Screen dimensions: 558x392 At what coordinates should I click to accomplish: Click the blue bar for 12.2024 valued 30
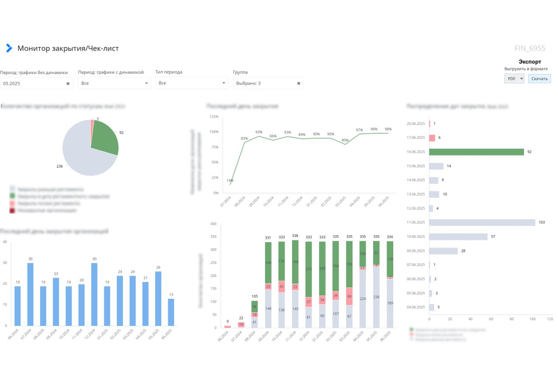pos(94,294)
